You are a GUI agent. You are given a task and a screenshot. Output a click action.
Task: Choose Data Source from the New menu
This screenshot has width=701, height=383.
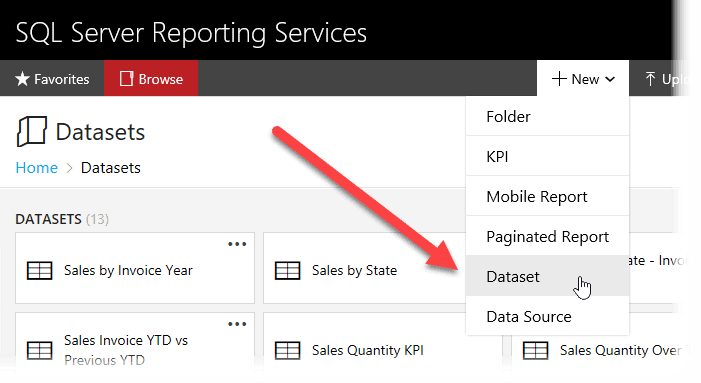coord(547,316)
